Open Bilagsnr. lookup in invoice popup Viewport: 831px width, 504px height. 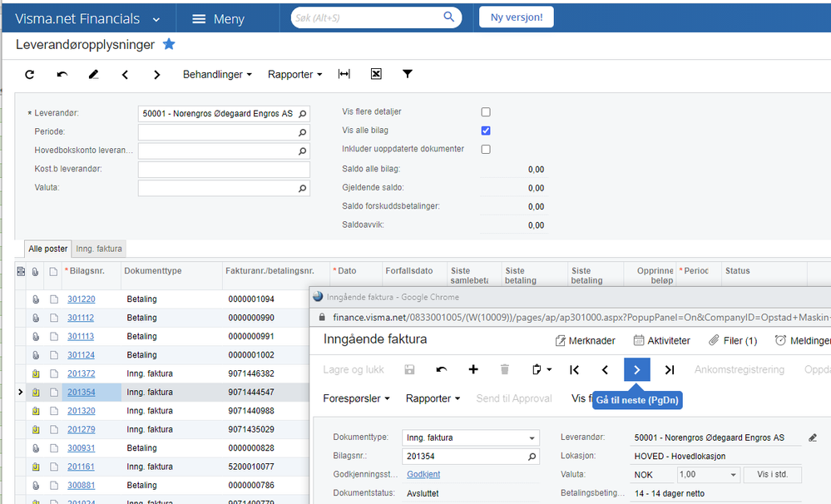(x=532, y=457)
